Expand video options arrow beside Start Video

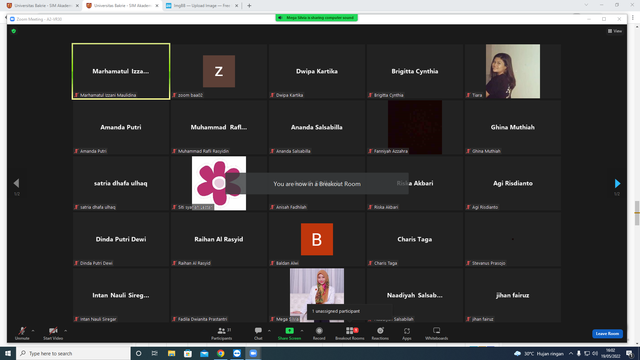point(65,331)
